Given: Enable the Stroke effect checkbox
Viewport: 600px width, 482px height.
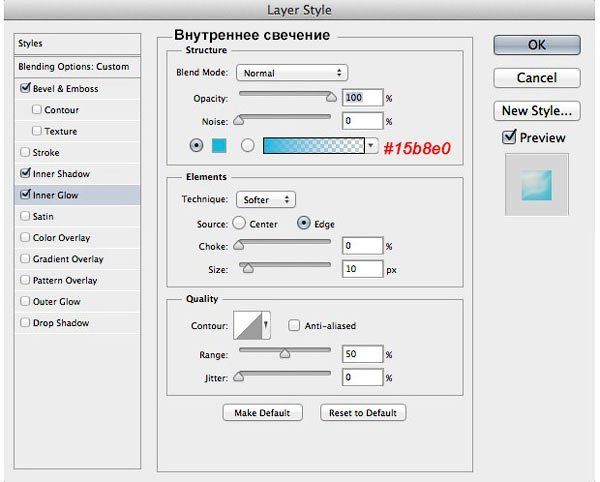Looking at the screenshot, I should point(25,153).
